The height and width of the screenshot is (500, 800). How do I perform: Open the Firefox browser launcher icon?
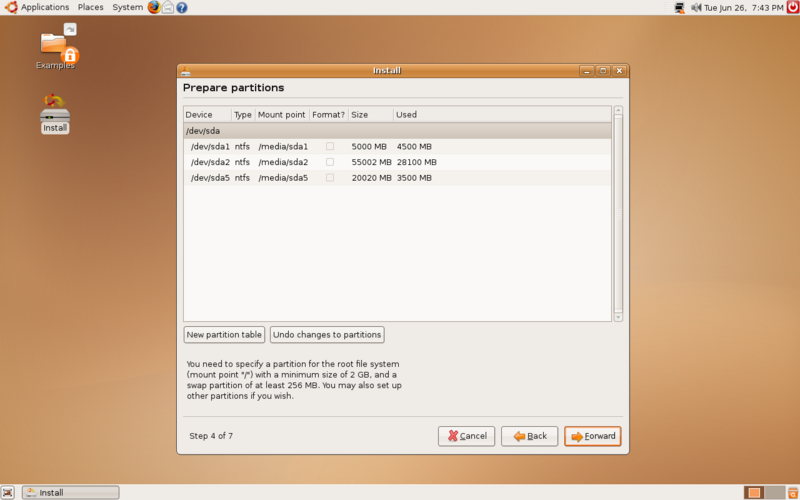[x=154, y=7]
